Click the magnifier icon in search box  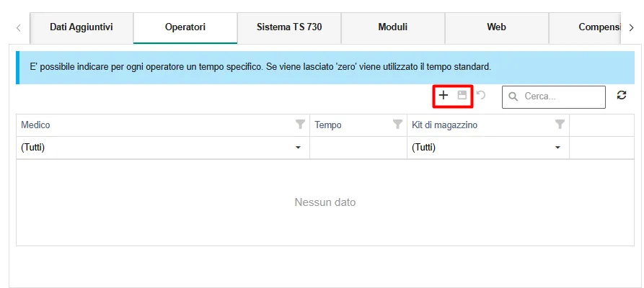513,96
